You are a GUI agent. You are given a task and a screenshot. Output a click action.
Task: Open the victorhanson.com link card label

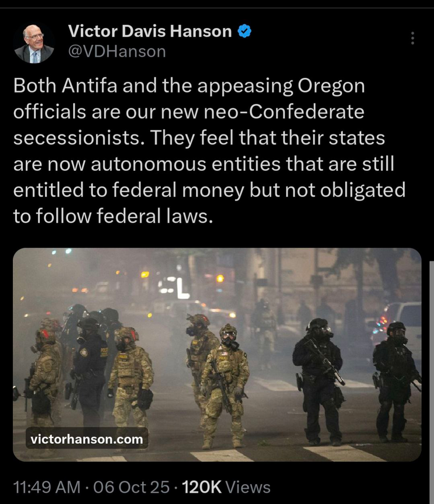point(87,439)
